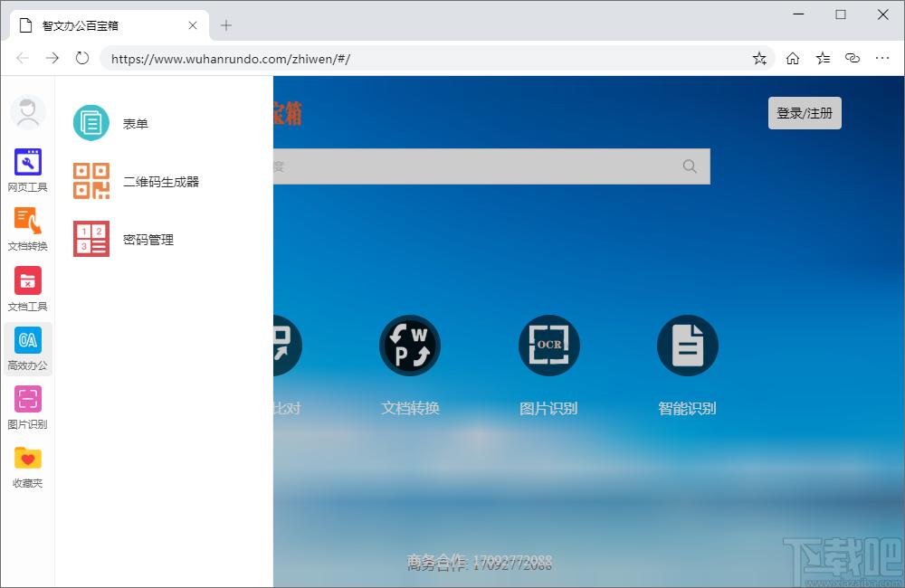Open a new browser tab
Screen dimensions: 905x588
click(226, 25)
